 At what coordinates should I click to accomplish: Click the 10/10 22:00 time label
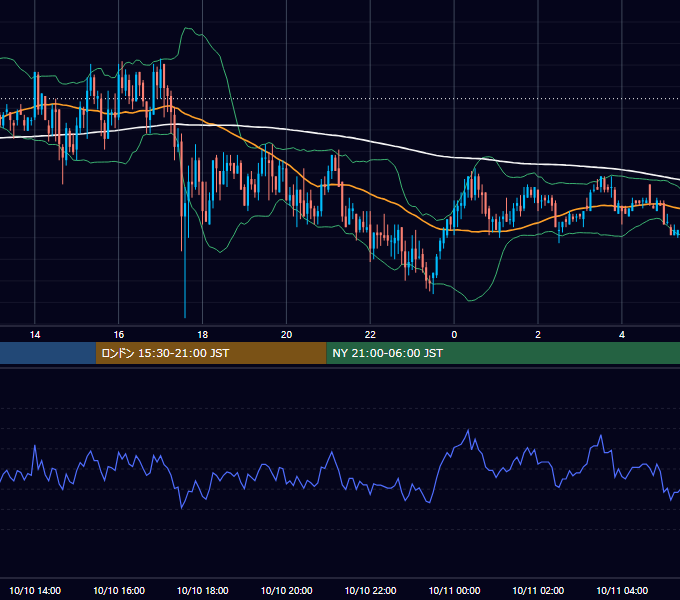(x=370, y=590)
